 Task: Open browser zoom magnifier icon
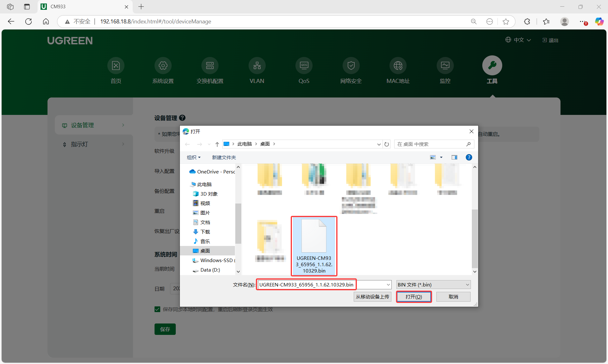point(474,22)
